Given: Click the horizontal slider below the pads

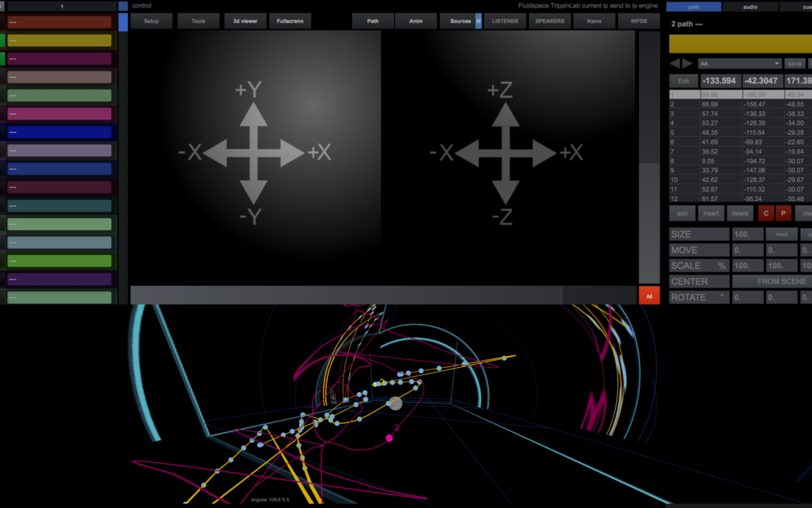Looking at the screenshot, I should click(x=383, y=295).
